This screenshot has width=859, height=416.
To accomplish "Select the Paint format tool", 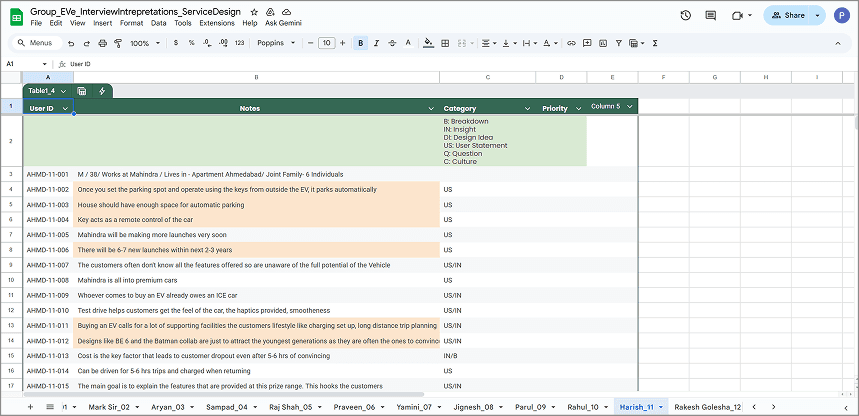I will pyautogui.click(x=118, y=44).
